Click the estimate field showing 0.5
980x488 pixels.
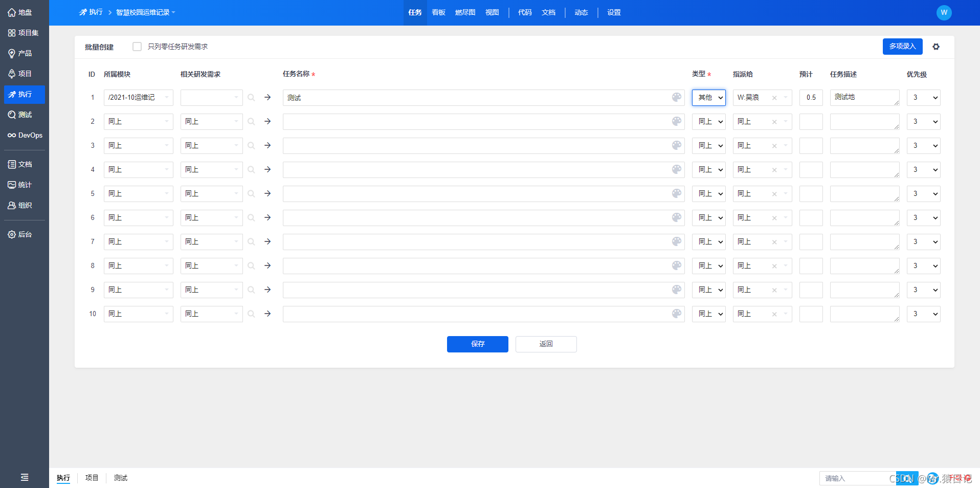coord(811,98)
